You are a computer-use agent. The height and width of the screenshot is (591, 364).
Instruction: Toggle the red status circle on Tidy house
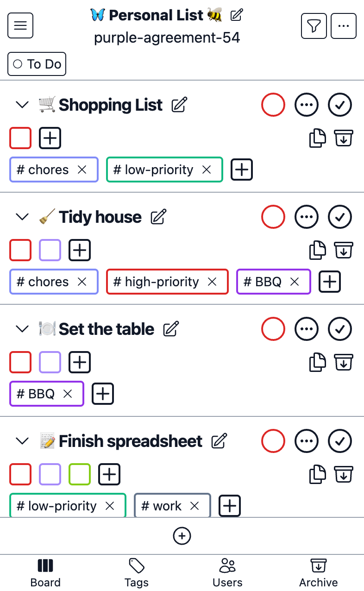pyautogui.click(x=273, y=217)
